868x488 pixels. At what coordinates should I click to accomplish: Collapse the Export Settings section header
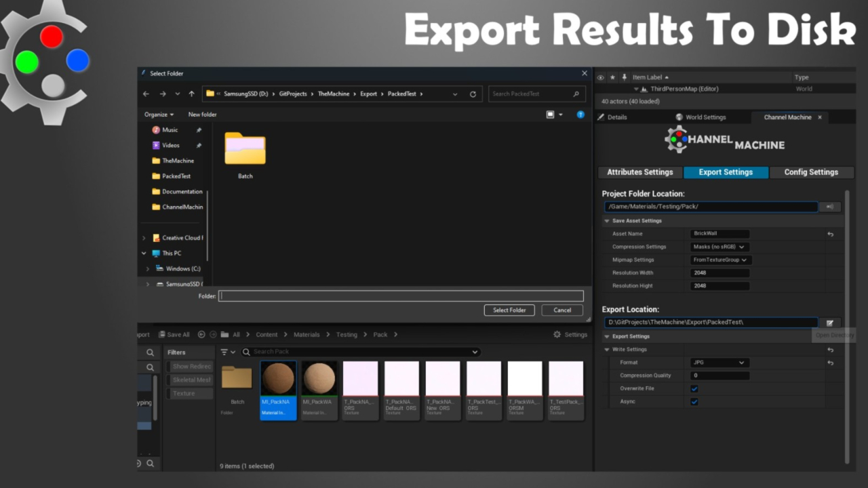607,336
